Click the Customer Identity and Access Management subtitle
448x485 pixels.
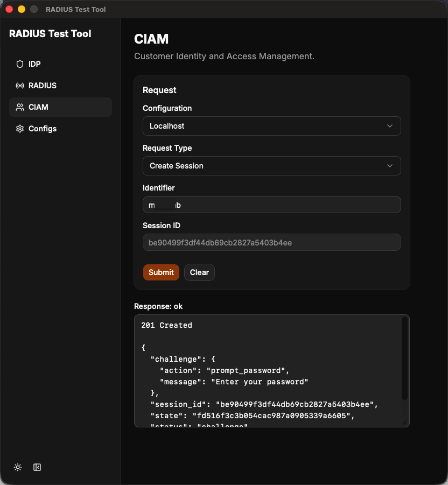click(224, 57)
